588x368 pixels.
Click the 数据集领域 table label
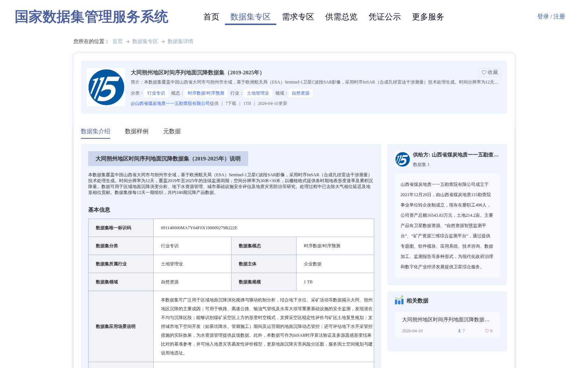tap(107, 282)
